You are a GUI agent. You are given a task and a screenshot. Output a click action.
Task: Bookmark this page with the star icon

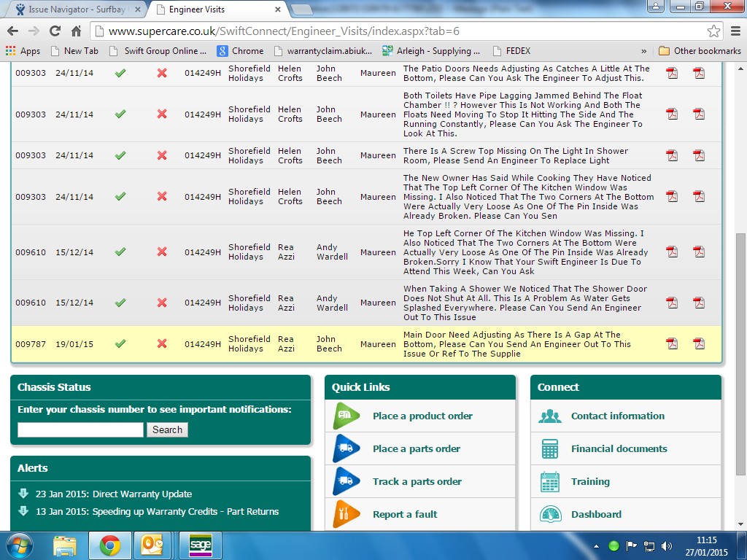[713, 31]
